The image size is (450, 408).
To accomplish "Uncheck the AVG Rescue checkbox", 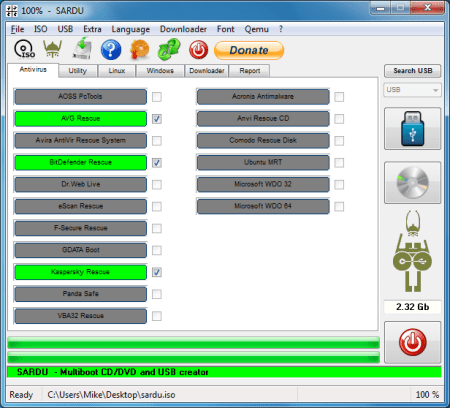I will 157,119.
